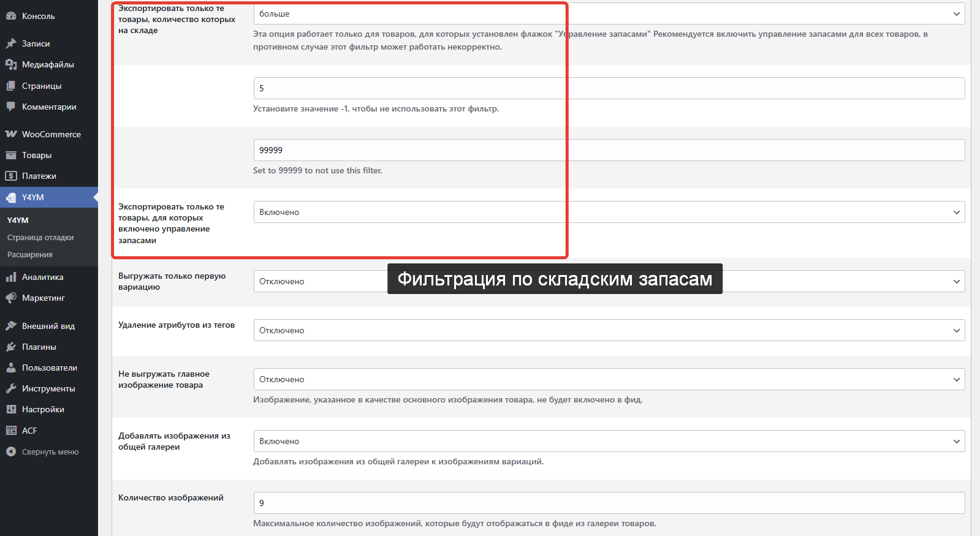980x536 pixels.
Task: Expand 'Добавлять изображения из общей галереи' dropdown
Action: 609,441
